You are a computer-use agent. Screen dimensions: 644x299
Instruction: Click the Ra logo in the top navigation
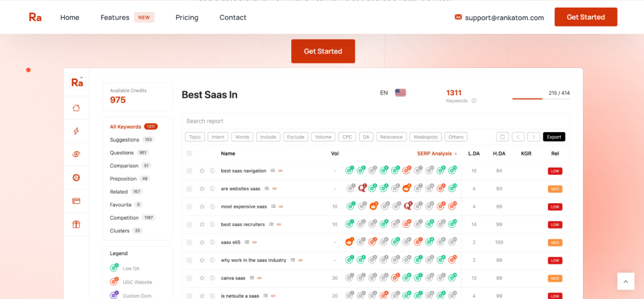click(x=35, y=17)
